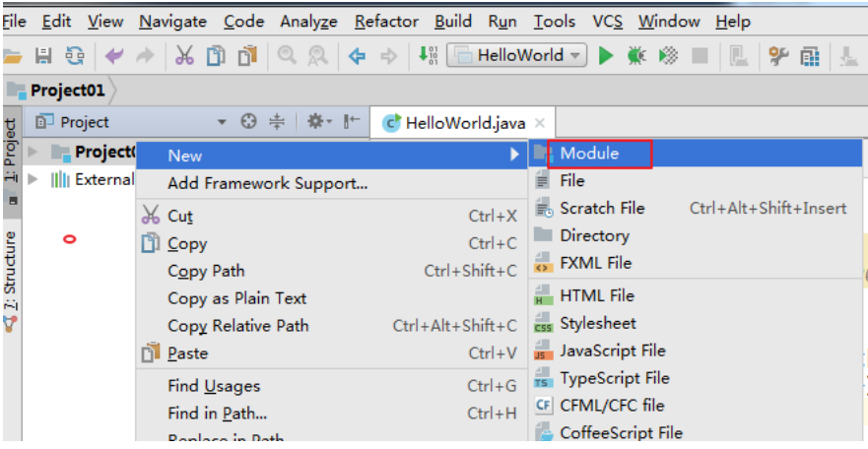Click the Make Project build icon
This screenshot has height=449, width=868.
tap(428, 55)
